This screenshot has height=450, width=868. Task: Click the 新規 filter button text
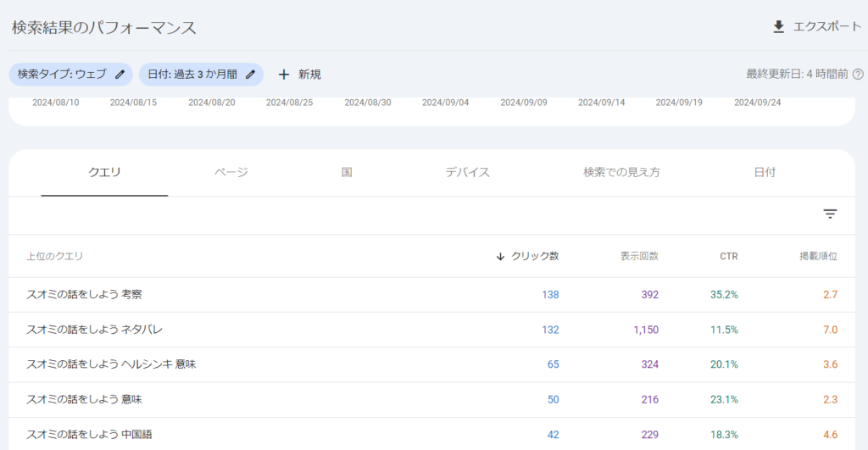[309, 75]
